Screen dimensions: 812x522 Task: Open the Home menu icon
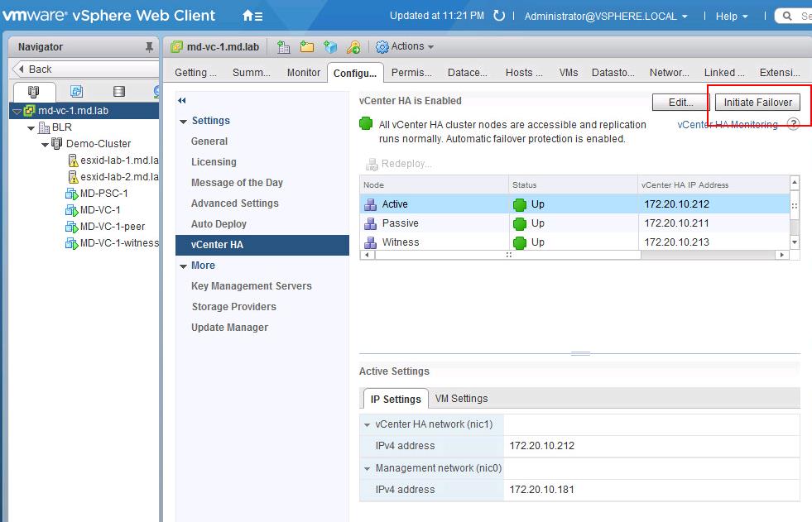tap(252, 16)
